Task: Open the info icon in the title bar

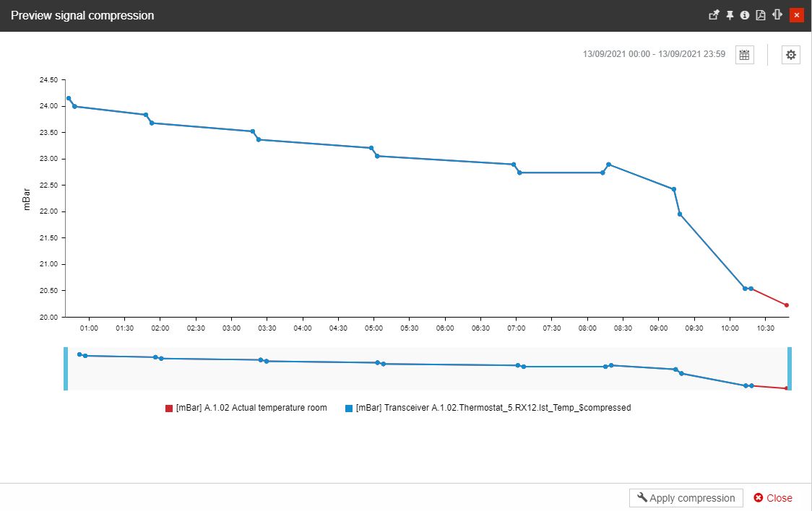Action: coord(745,15)
